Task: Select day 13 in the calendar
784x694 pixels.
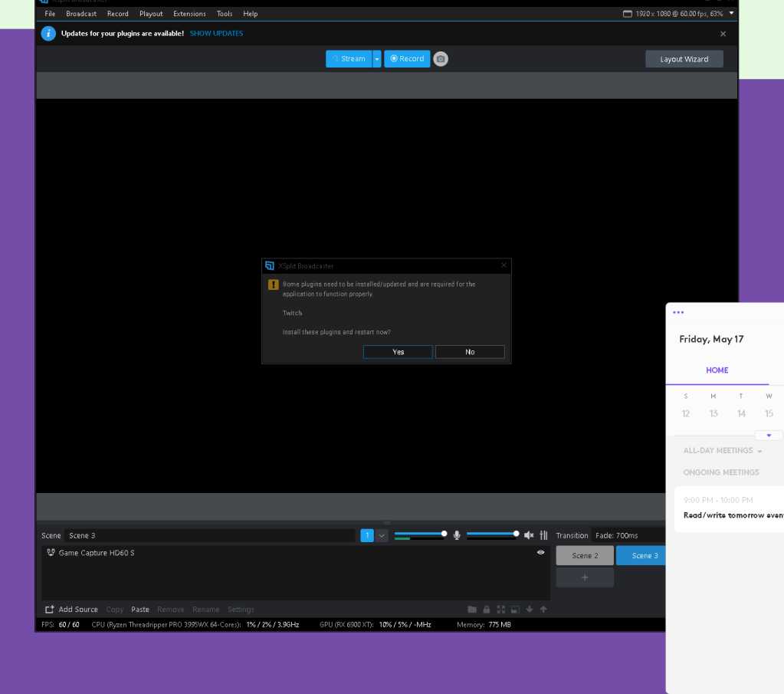Action: pyautogui.click(x=713, y=414)
